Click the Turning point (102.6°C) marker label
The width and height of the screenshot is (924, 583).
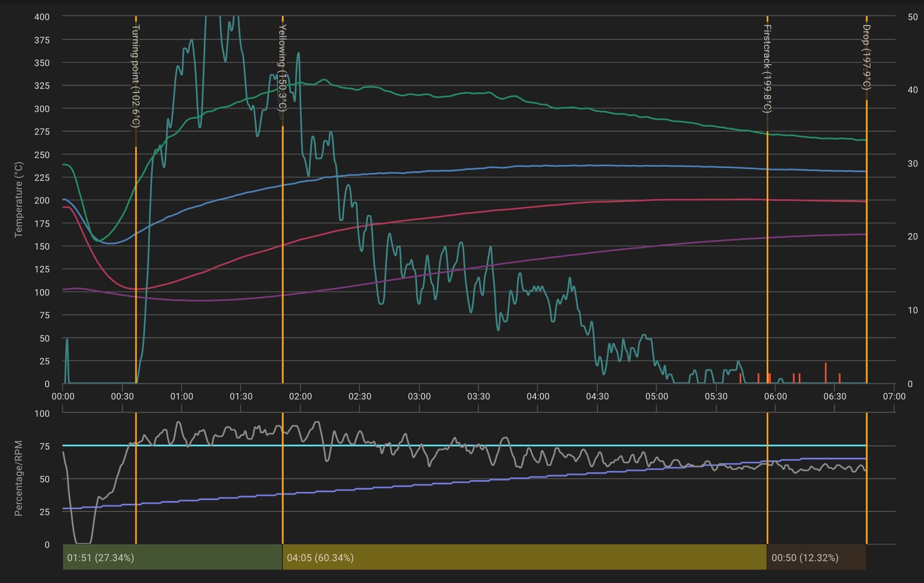(136, 76)
